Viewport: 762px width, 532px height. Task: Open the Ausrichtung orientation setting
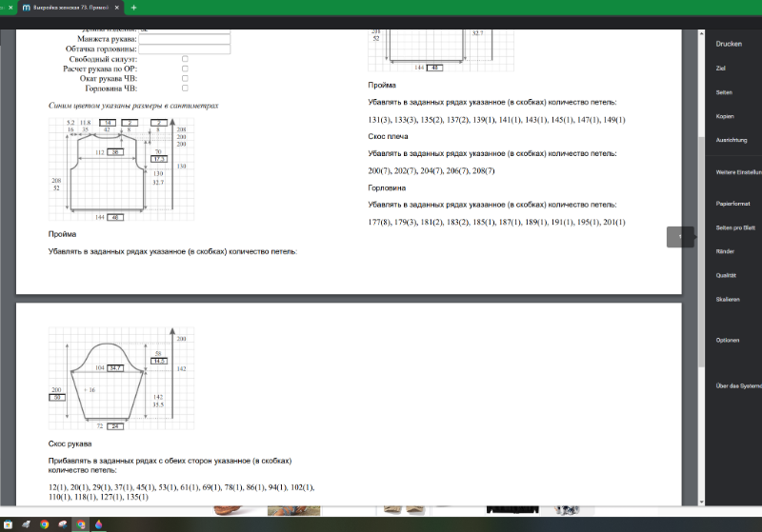733,140
